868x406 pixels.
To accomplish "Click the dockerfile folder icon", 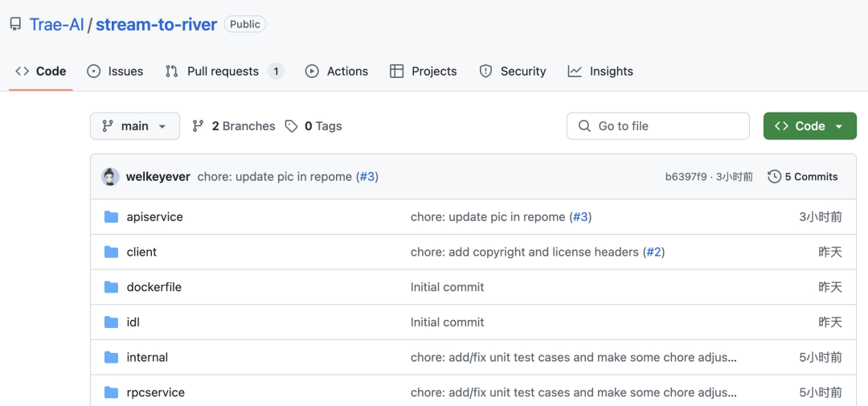I will pyautogui.click(x=111, y=287).
